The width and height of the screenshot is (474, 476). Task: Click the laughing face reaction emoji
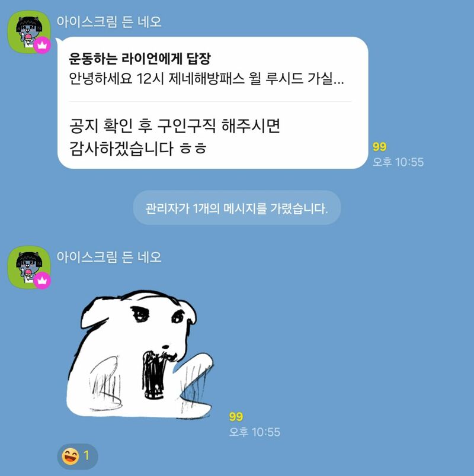pos(70,456)
